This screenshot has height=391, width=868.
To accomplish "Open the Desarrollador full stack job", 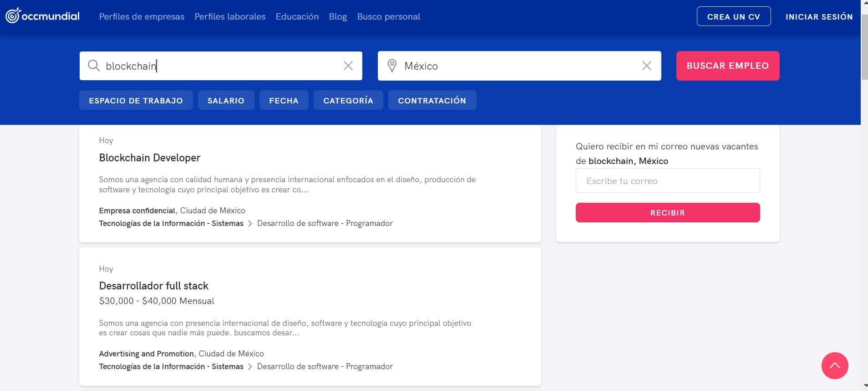I will point(154,286).
